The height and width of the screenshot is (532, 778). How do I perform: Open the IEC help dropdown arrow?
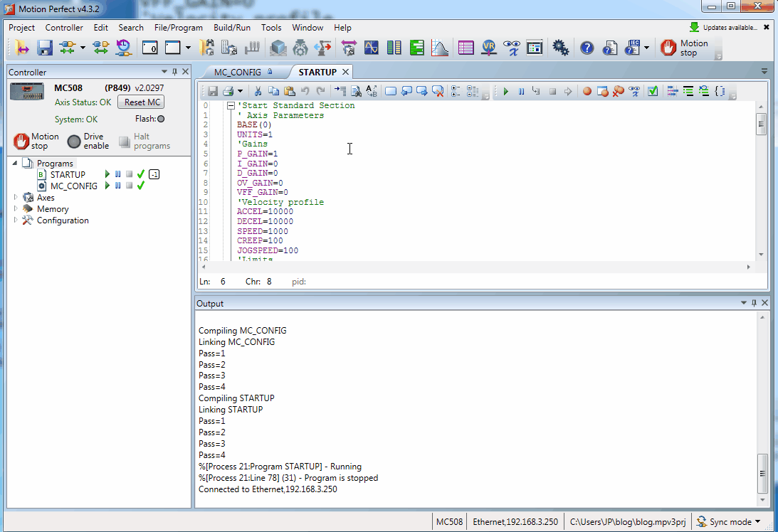click(x=646, y=48)
